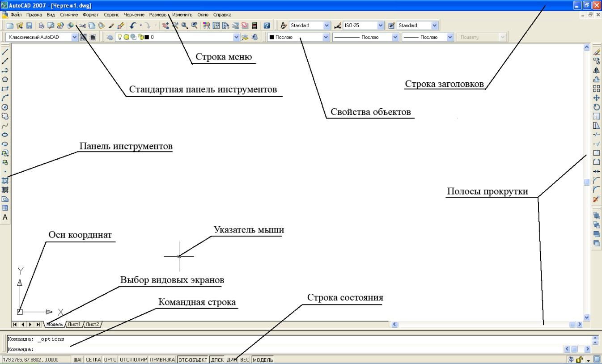Select the Trim tool
Image resolution: width=602 pixels, height=364 pixels.
pyautogui.click(x=596, y=134)
